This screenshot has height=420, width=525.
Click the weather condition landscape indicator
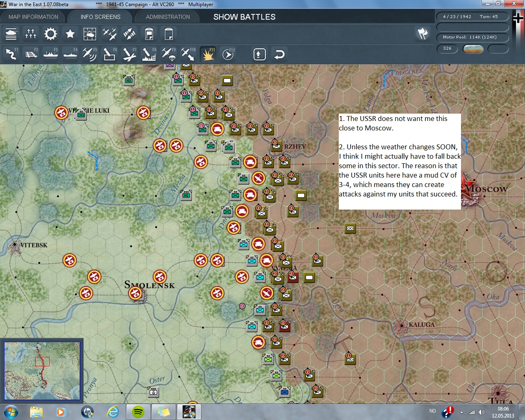click(x=473, y=49)
